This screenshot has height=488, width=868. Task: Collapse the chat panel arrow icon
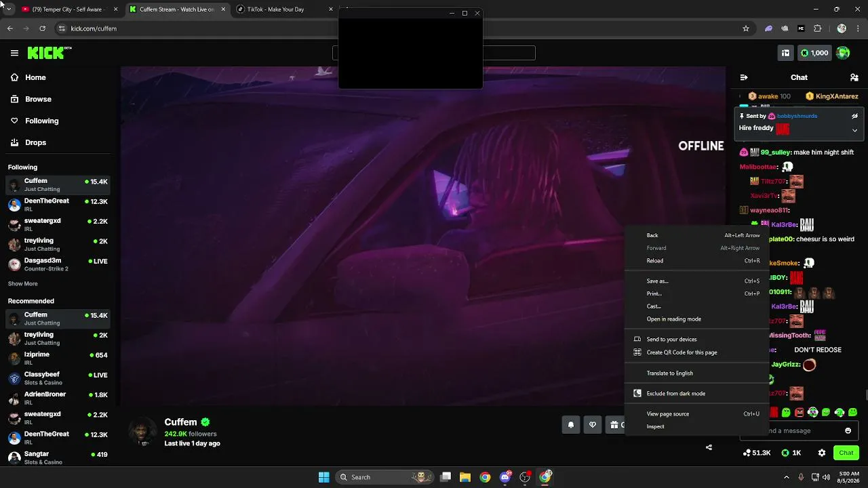coord(744,77)
